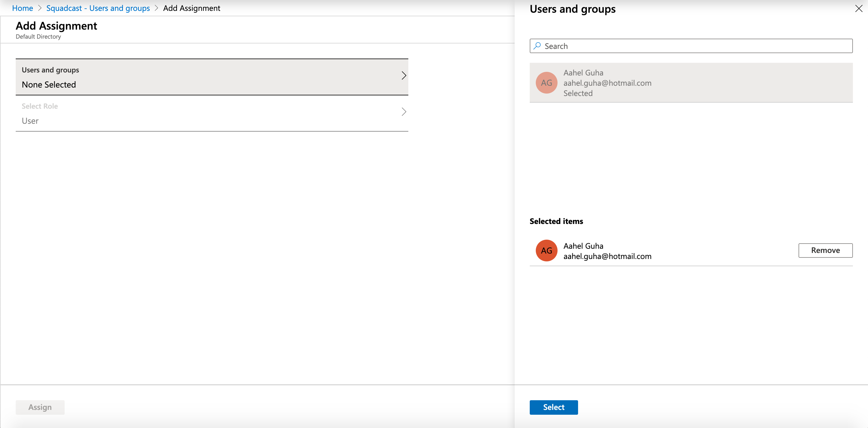Click Add Assignment breadcrumb item
Image resolution: width=868 pixels, height=428 pixels.
(x=191, y=8)
